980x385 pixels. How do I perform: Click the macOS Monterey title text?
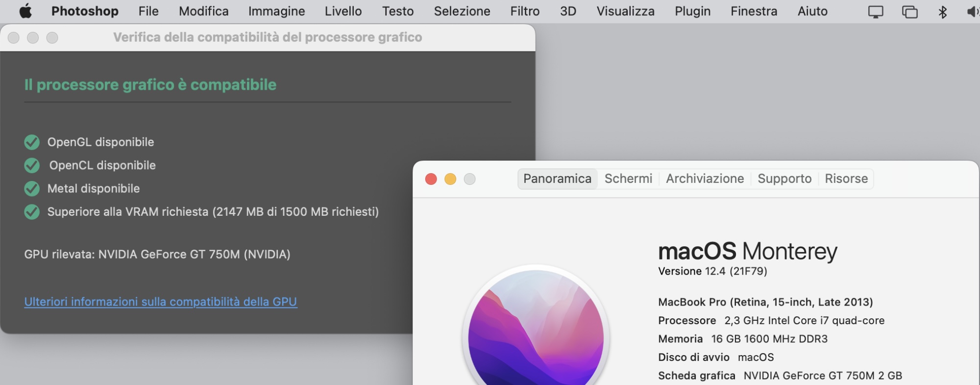(x=747, y=252)
